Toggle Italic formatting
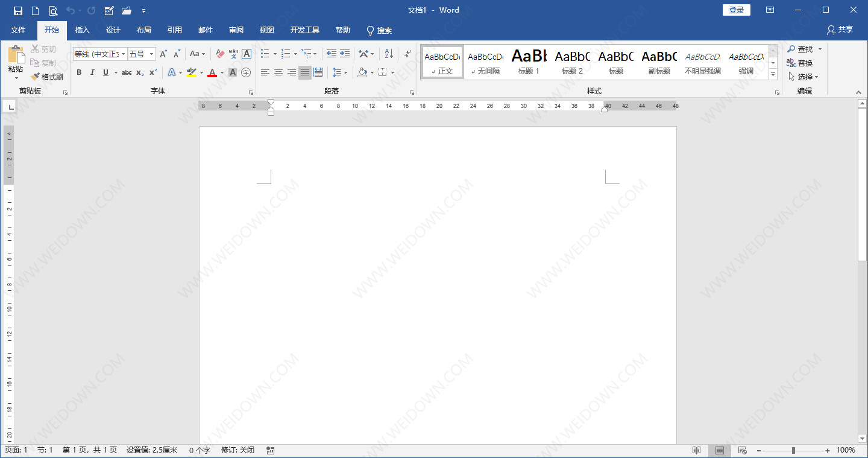This screenshot has width=868, height=458. point(92,72)
